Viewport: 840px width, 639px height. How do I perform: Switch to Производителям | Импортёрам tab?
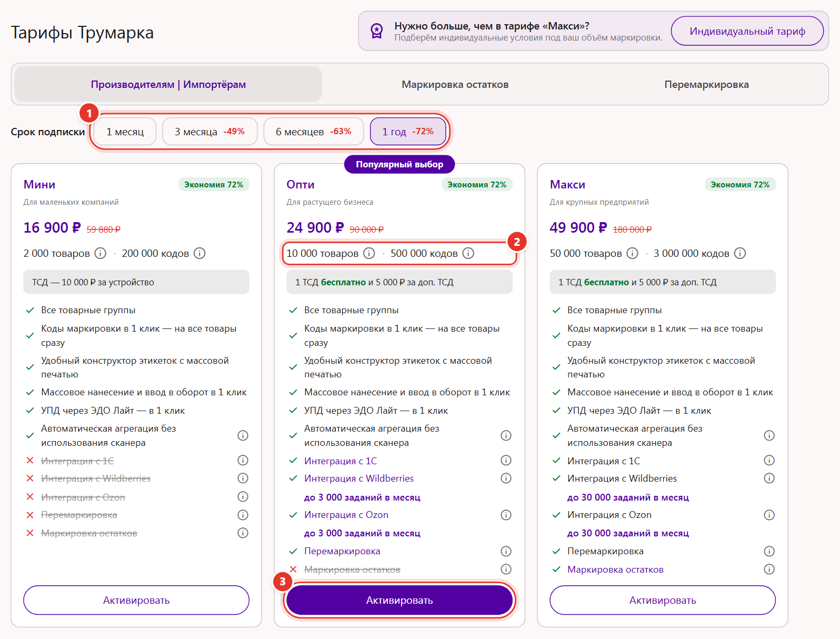pos(168,84)
